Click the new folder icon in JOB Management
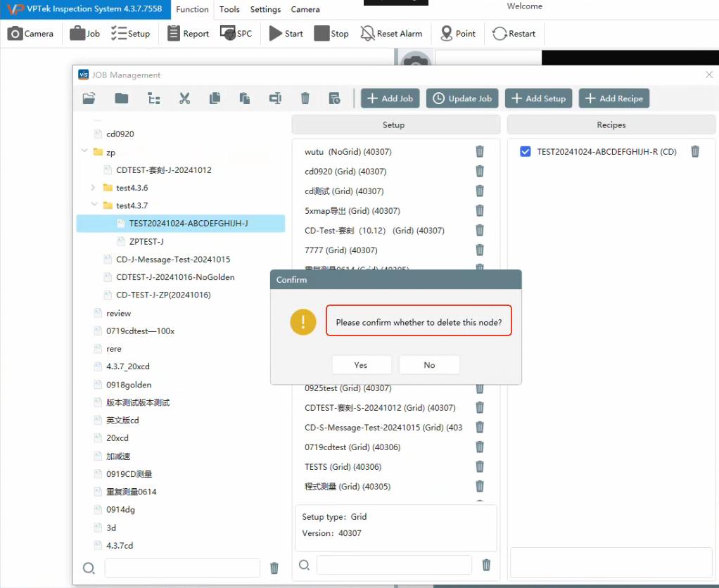Screen dimensions: 719x588 pos(122,98)
